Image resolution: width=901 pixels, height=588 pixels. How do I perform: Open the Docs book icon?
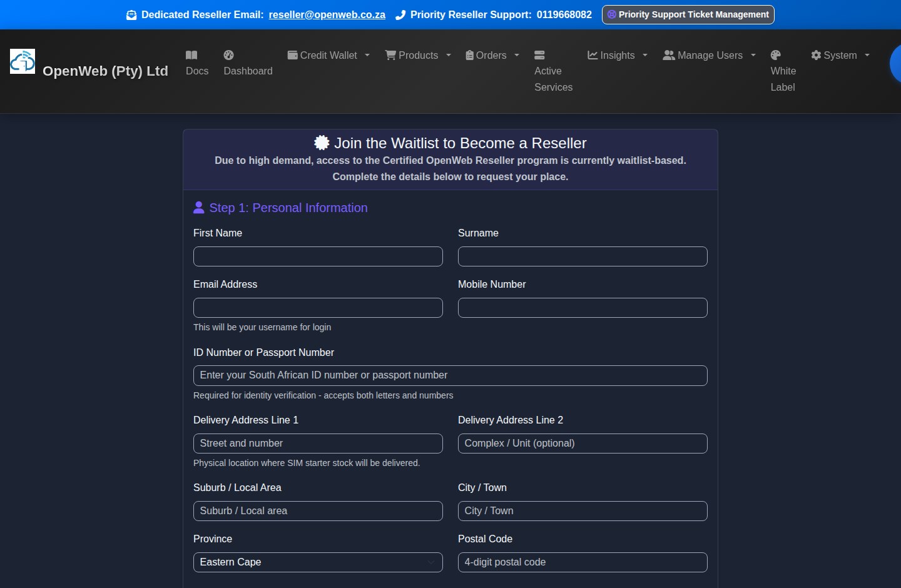191,55
